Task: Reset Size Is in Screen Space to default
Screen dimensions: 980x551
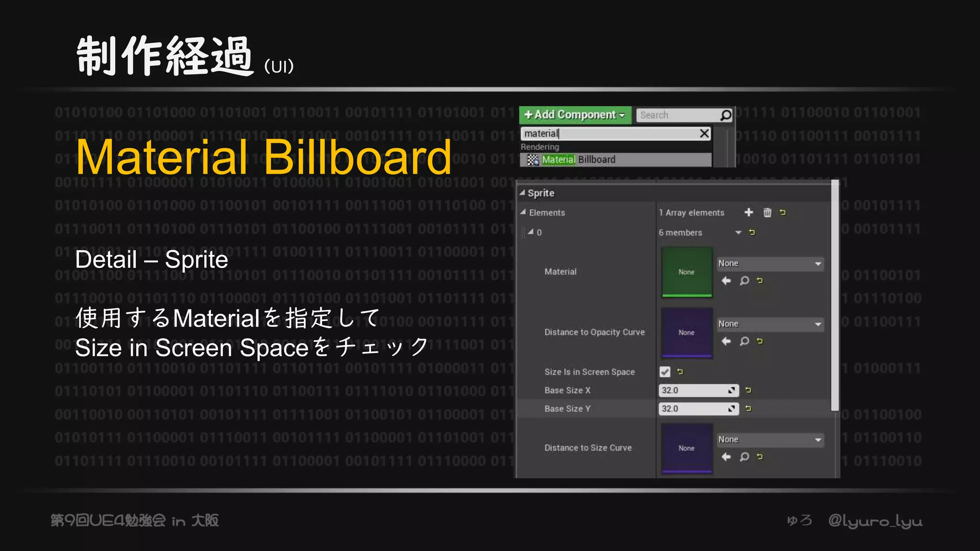Action: tap(680, 372)
